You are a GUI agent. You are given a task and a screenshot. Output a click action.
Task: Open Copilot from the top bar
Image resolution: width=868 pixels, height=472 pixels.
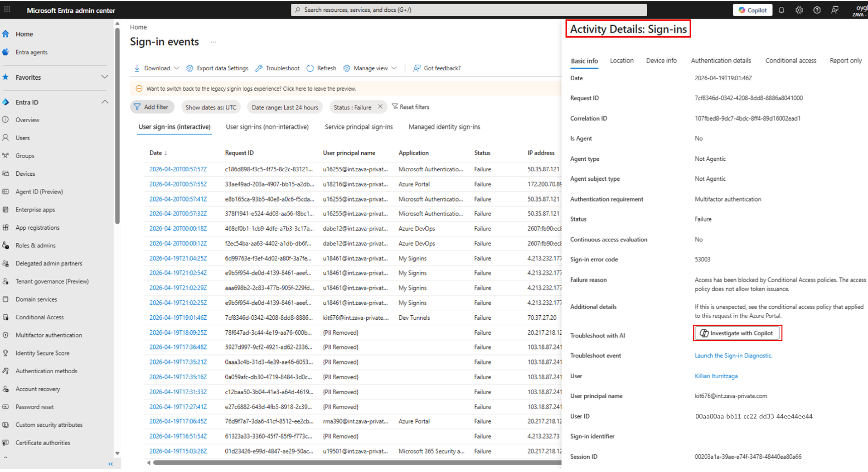tap(752, 10)
